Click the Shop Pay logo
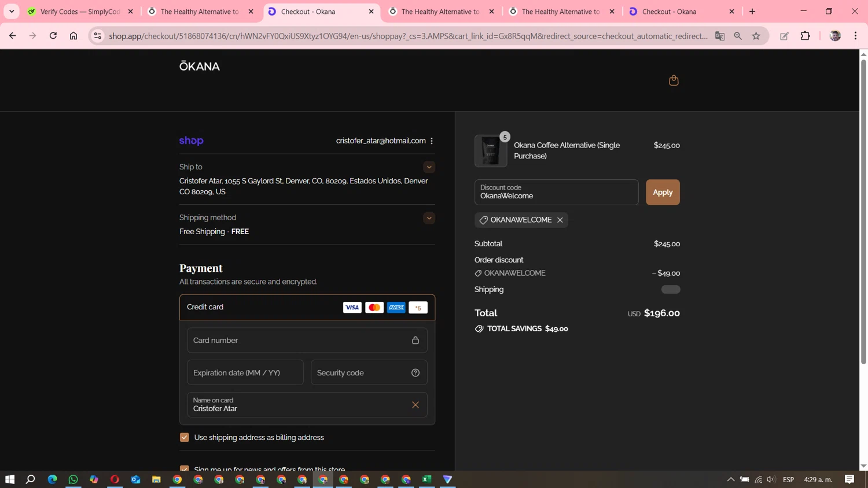This screenshot has width=868, height=488. pos(192,141)
